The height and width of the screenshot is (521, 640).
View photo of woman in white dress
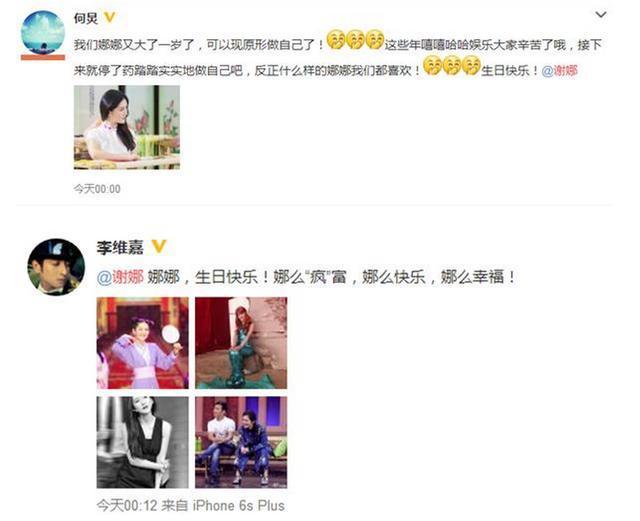tap(127, 127)
